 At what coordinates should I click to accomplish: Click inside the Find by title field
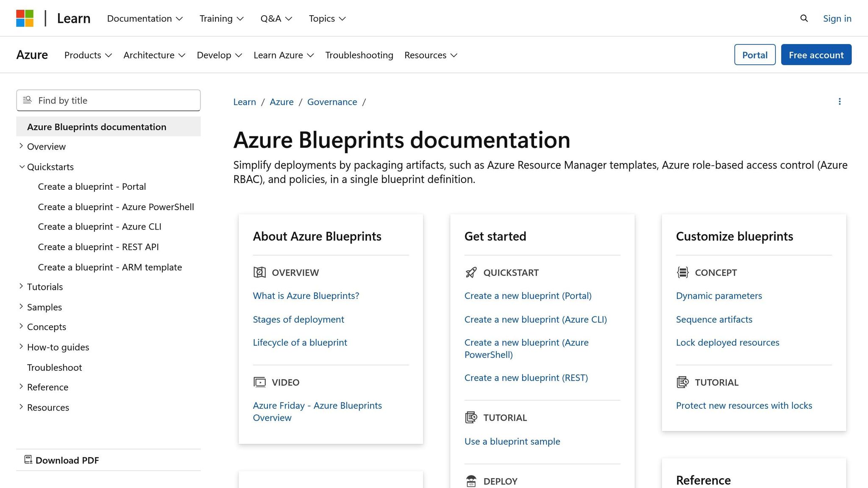coord(108,100)
